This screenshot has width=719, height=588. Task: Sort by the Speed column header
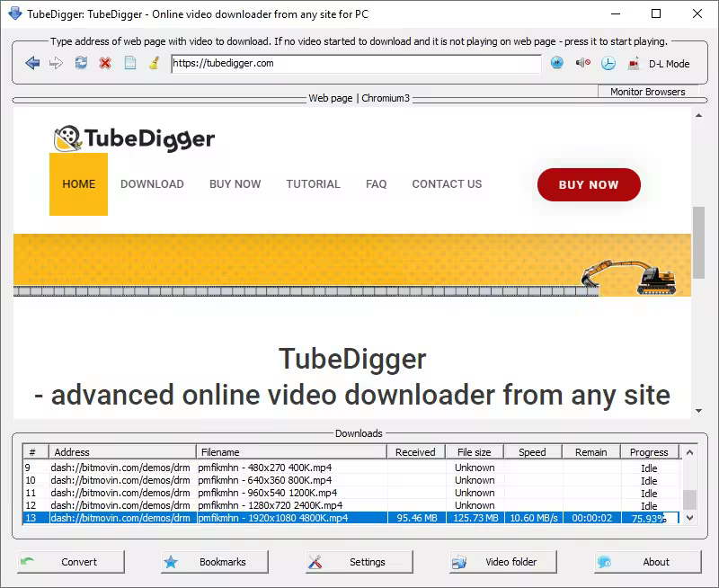(x=533, y=451)
